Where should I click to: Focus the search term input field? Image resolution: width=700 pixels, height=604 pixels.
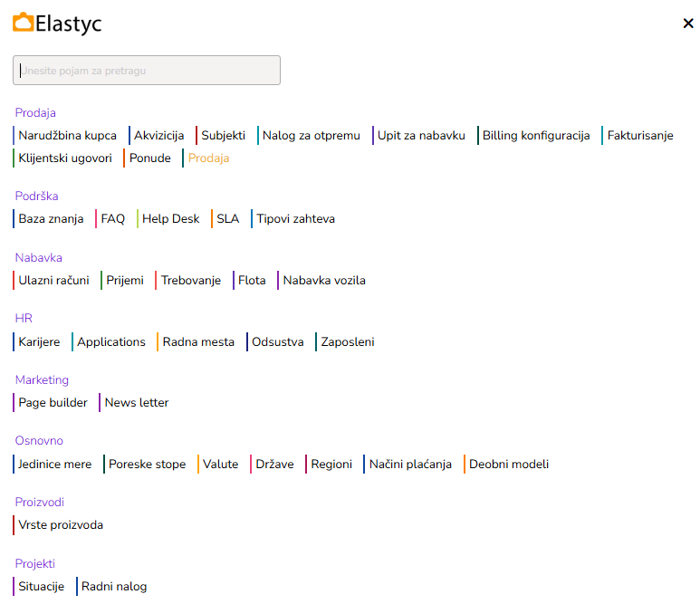[x=147, y=71]
